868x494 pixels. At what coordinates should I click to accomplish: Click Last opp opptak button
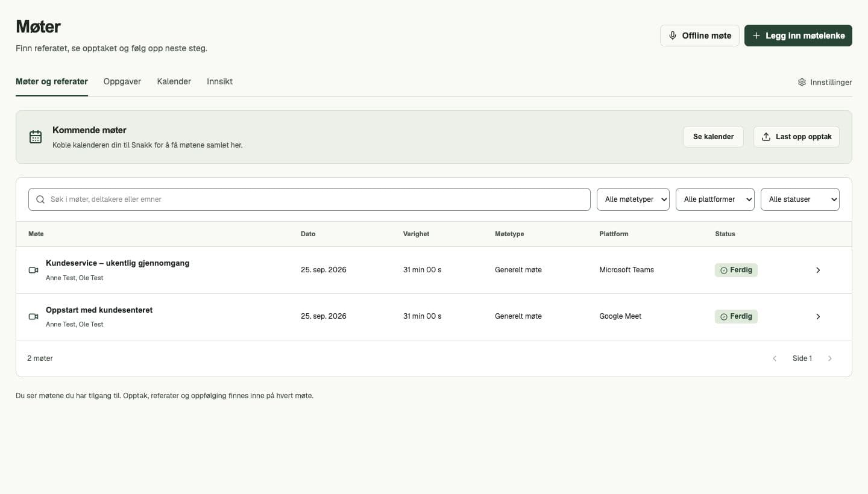[x=796, y=137]
